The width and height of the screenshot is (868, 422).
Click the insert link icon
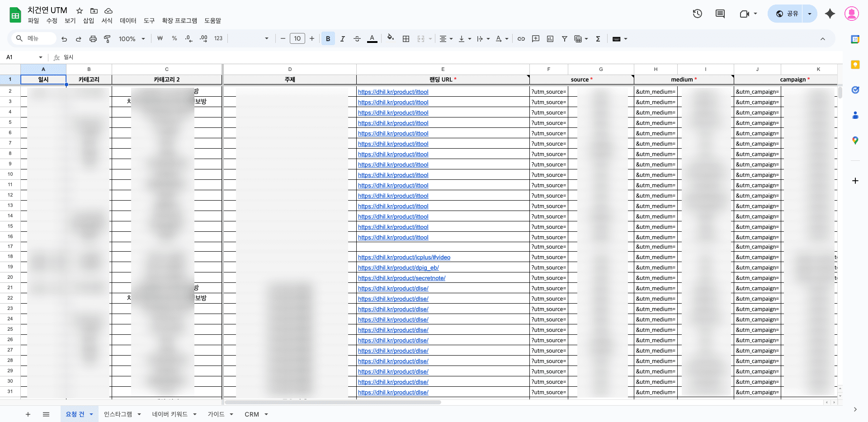click(x=521, y=39)
